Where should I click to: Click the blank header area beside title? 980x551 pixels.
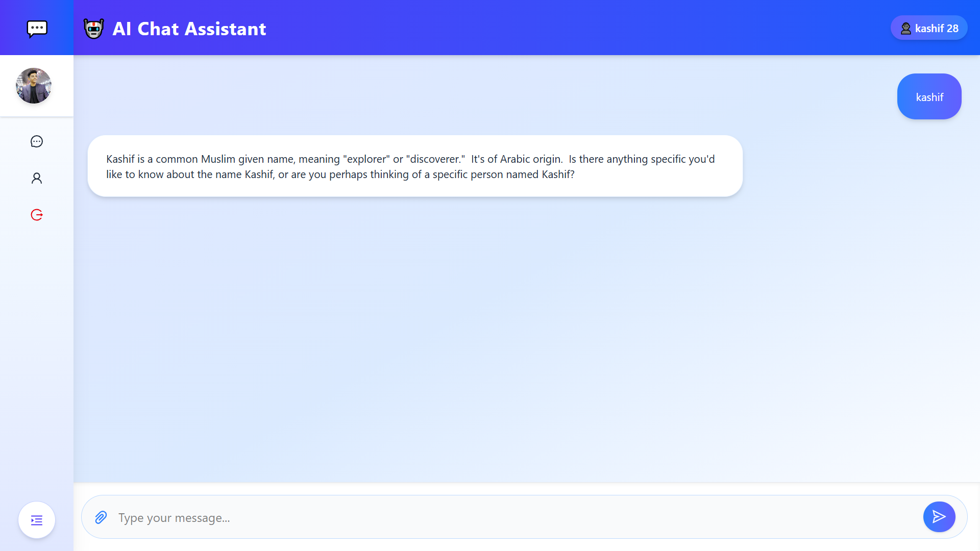click(x=561, y=28)
